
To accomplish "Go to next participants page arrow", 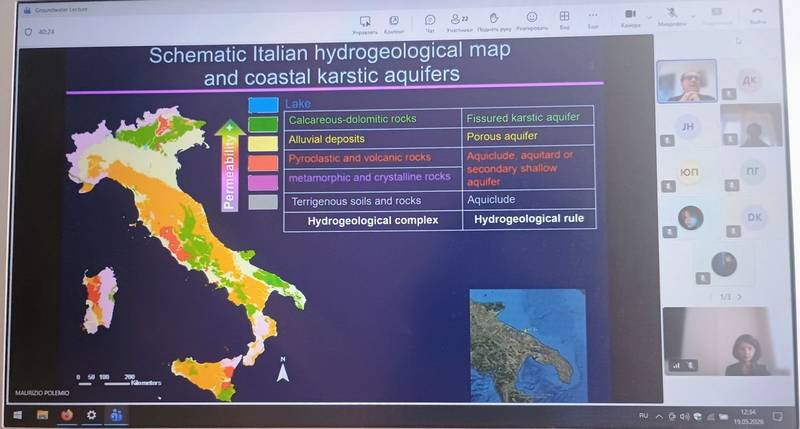I will (x=739, y=296).
